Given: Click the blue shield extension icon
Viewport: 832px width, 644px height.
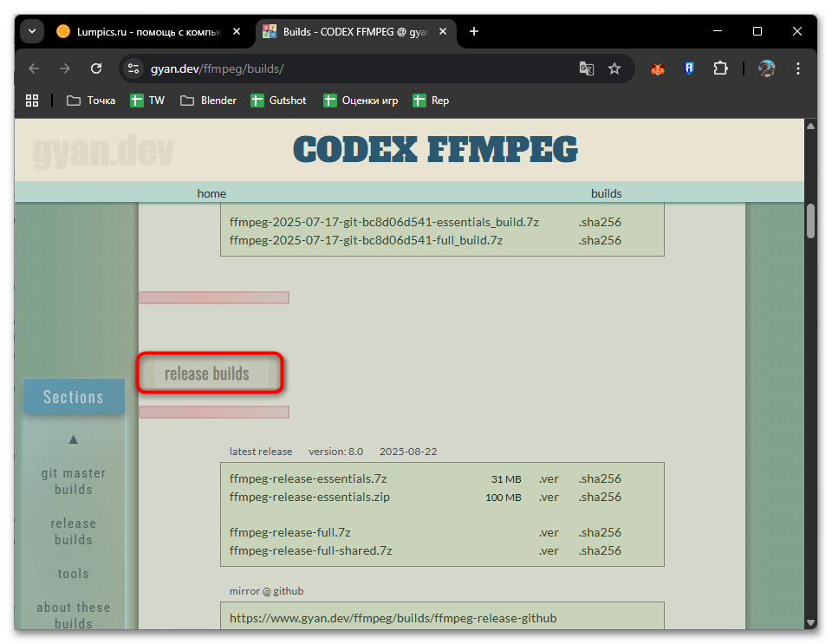Looking at the screenshot, I should pyautogui.click(x=689, y=68).
